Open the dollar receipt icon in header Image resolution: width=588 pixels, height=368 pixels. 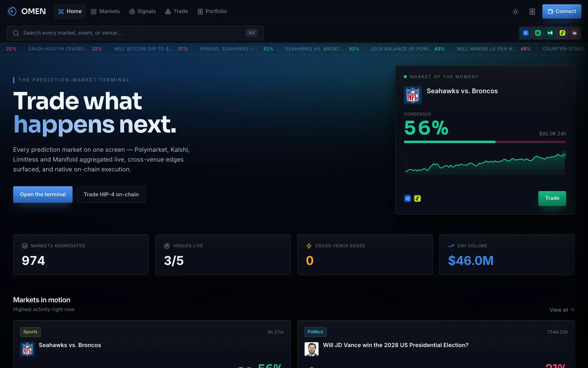pyautogui.click(x=532, y=12)
